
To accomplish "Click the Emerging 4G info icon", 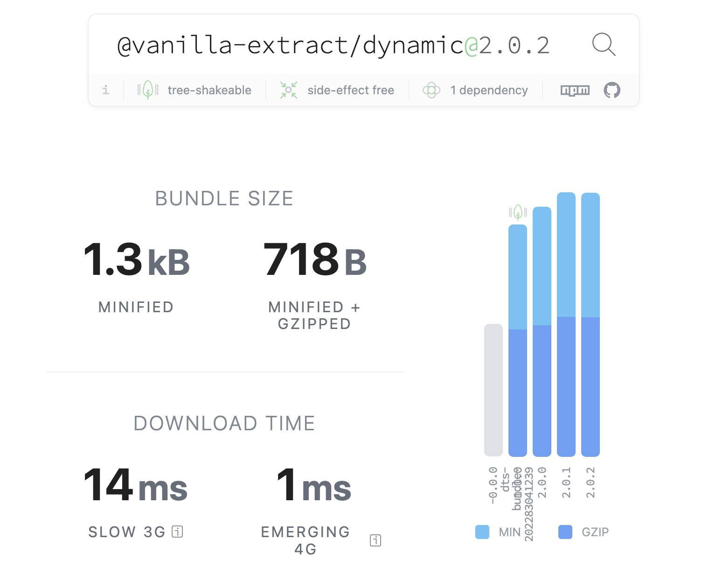I will (375, 540).
